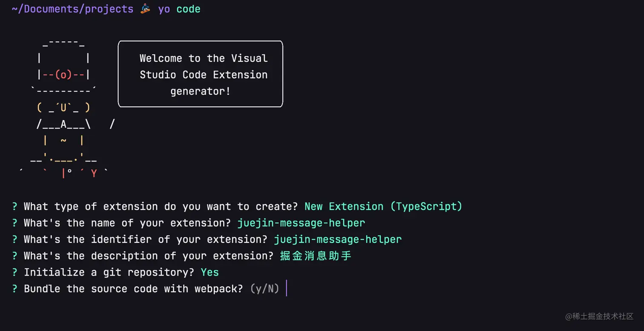Image resolution: width=644 pixels, height=331 pixels.
Task: Select the New Extension (TypeScript) answer
Action: click(x=383, y=207)
